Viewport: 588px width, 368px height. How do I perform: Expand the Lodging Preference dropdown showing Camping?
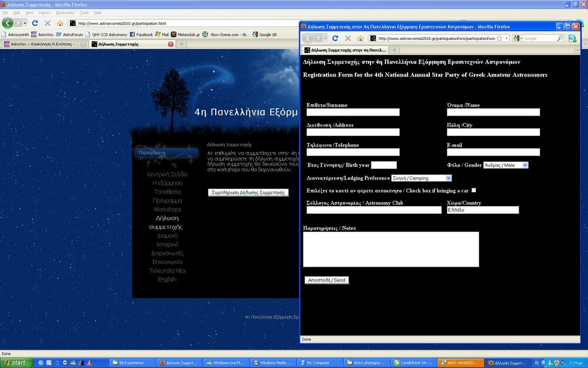click(421, 178)
